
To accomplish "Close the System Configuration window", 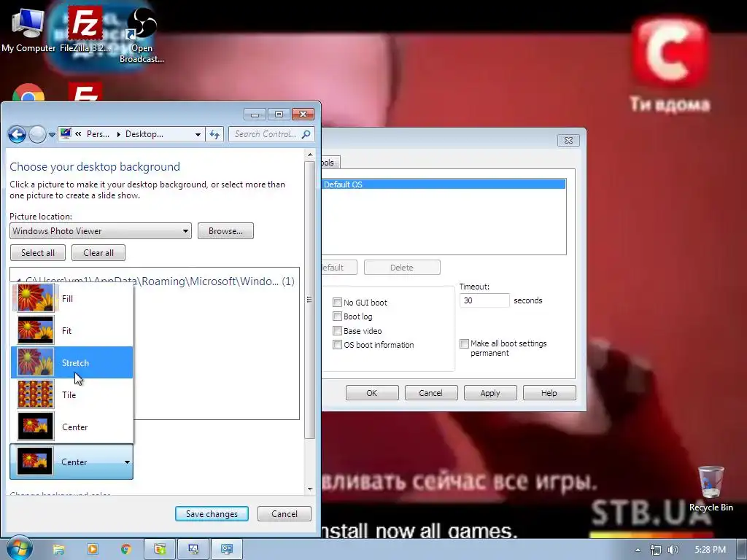I will coord(568,140).
